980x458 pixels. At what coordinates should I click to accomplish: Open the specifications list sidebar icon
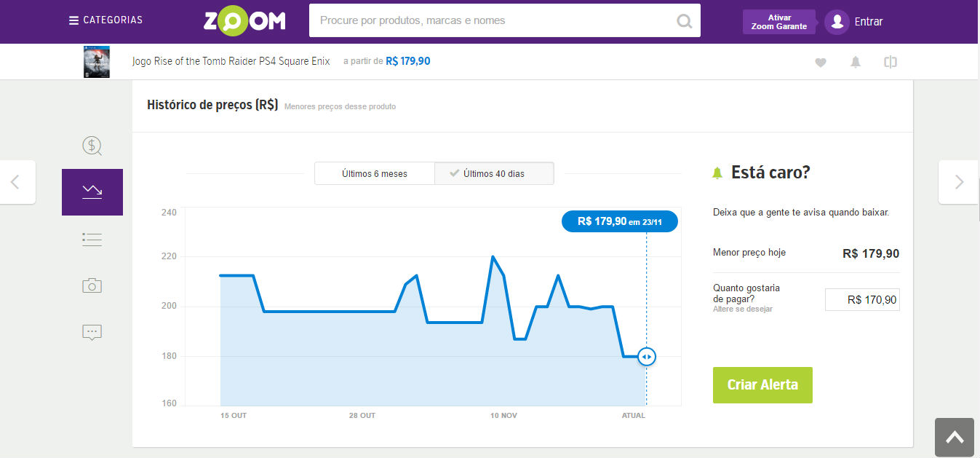[x=92, y=239]
